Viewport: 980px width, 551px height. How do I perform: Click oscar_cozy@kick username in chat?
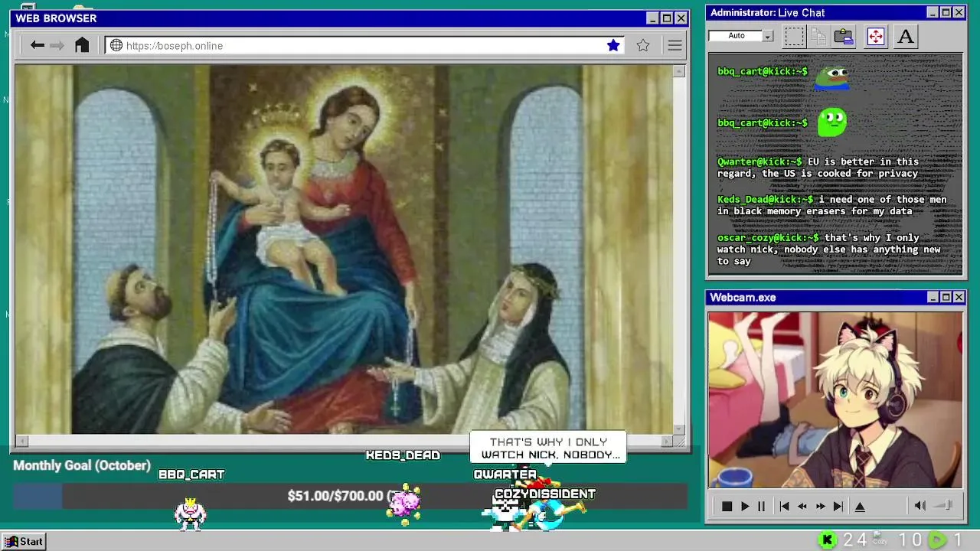(768, 238)
